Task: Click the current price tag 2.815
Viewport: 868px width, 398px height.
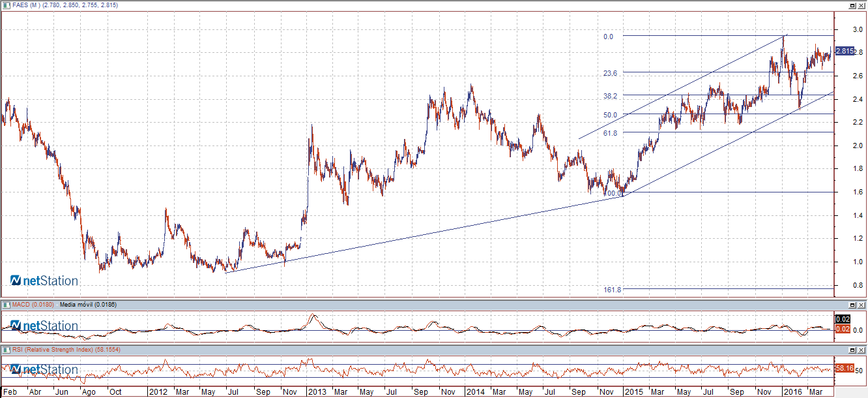Action: [845, 51]
